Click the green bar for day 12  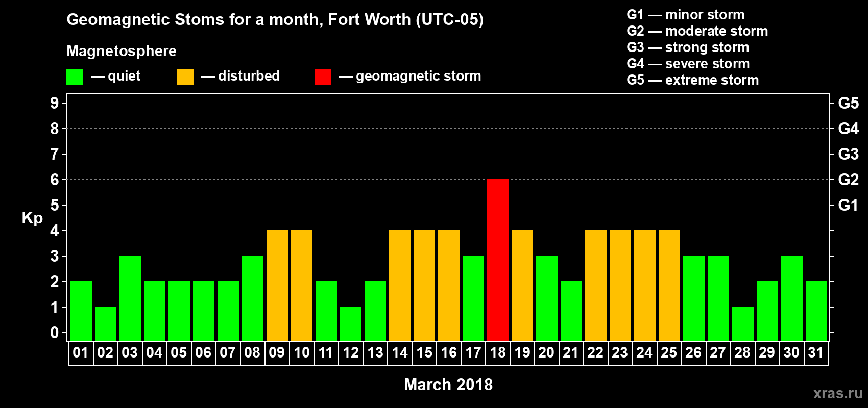point(351,323)
